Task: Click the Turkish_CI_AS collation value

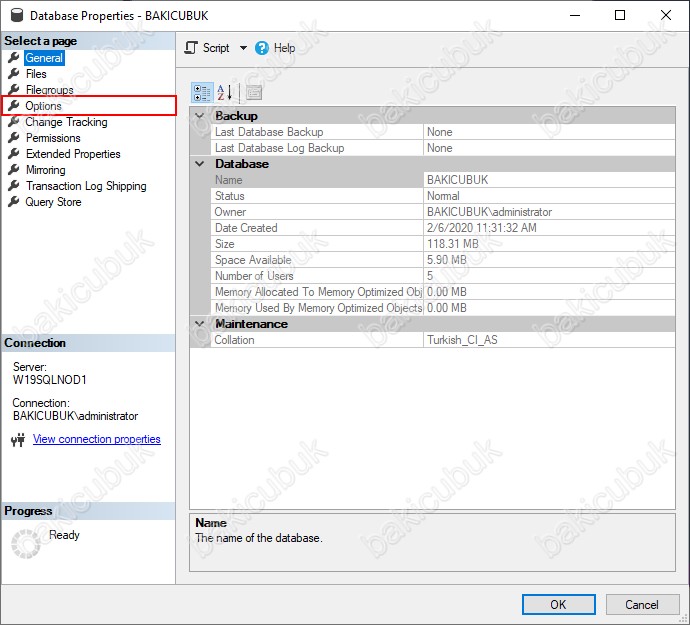Action: pos(462,340)
